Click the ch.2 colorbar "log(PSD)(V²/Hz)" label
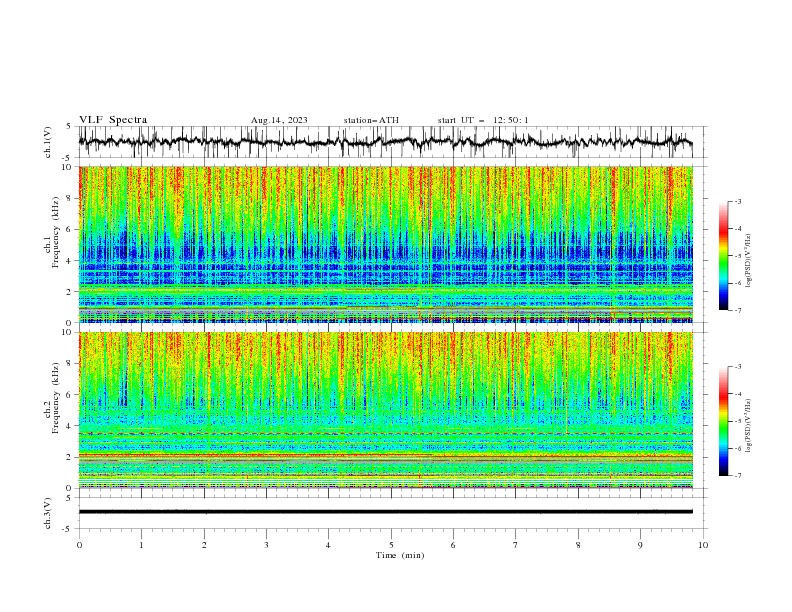This screenshot has width=792, height=612. pyautogui.click(x=749, y=425)
